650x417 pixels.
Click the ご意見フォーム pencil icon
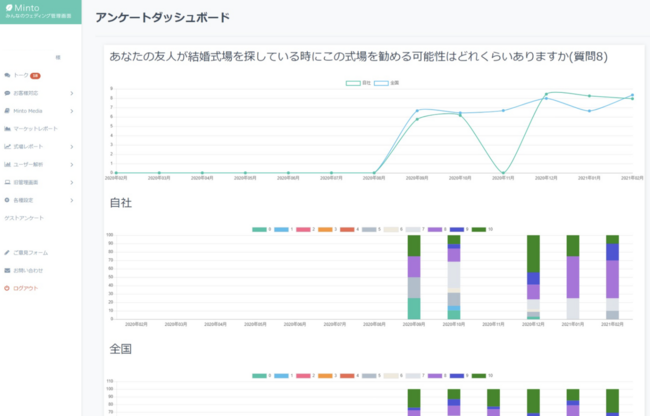coord(7,252)
